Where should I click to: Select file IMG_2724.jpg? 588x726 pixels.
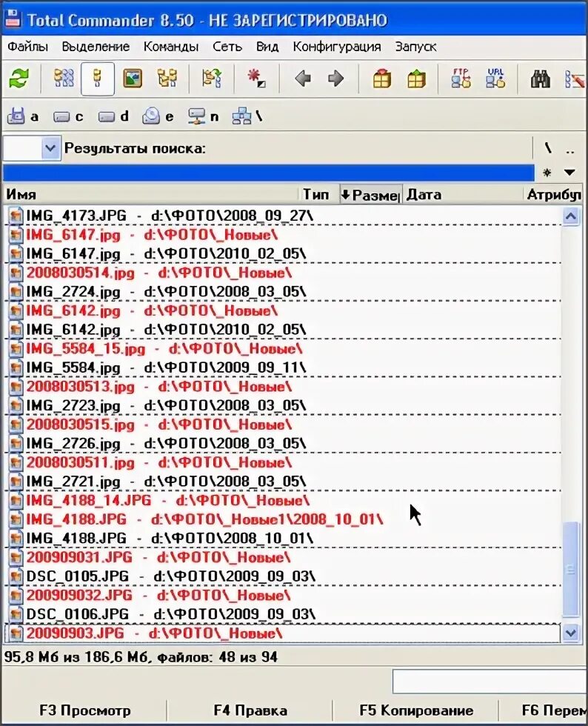(x=166, y=292)
